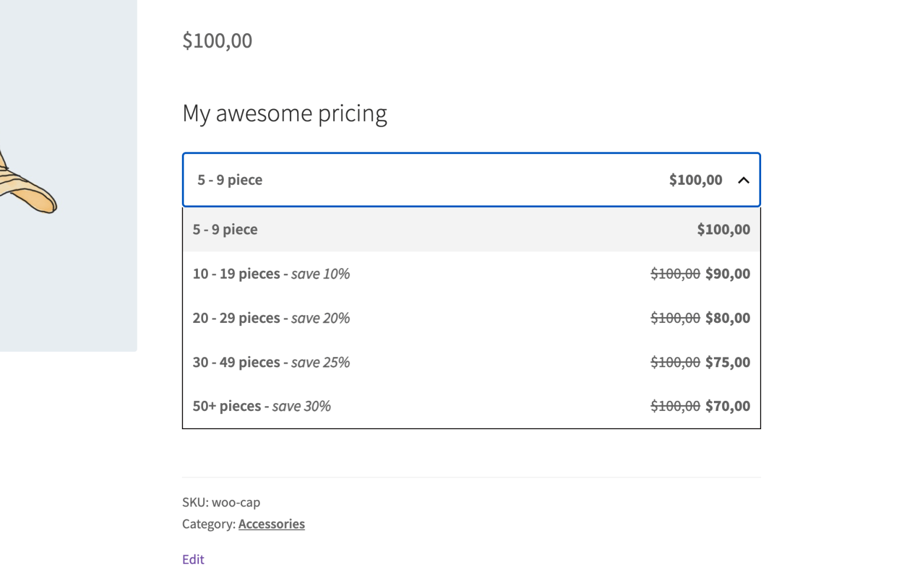Click the upward chevron in the pricing selector
Viewport: 907px width, 588px height.
[743, 180]
